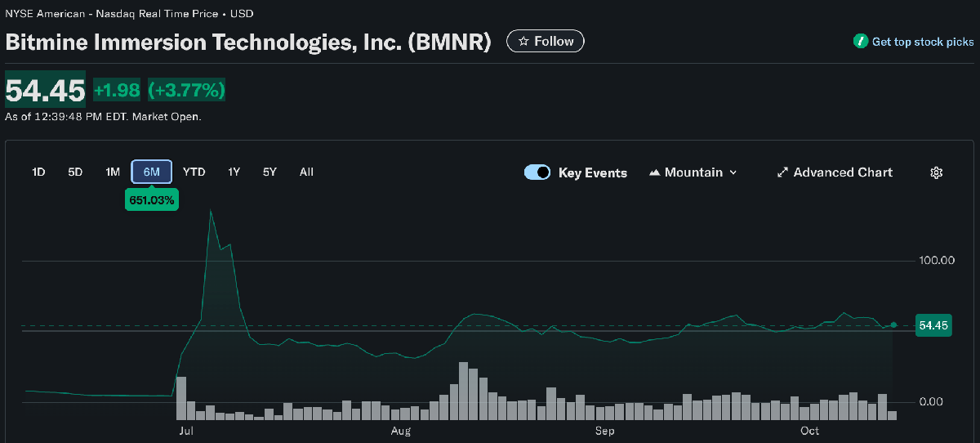Viewport: 980px width, 443px height.
Task: Click the expand arrows icon beside Advanced Chart
Action: pos(782,172)
